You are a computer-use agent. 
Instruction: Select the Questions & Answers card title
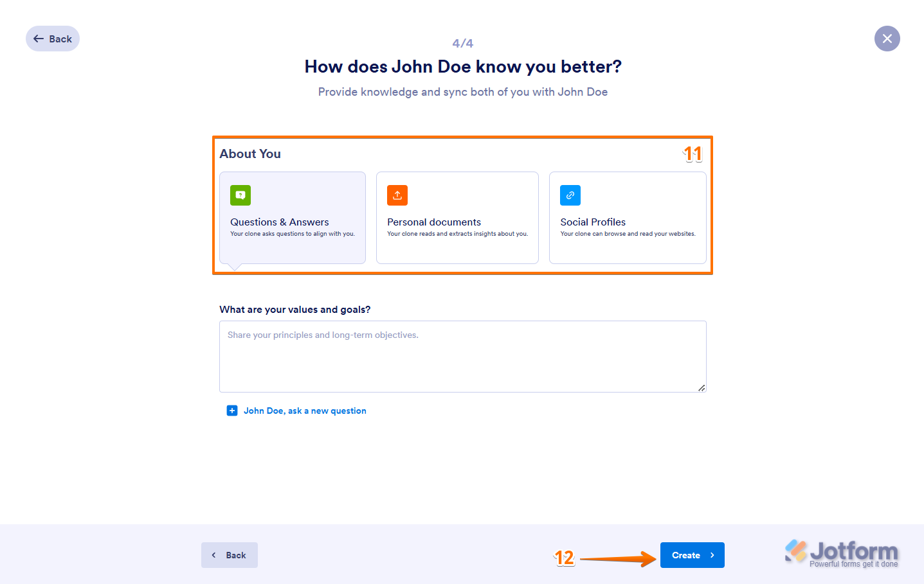280,222
